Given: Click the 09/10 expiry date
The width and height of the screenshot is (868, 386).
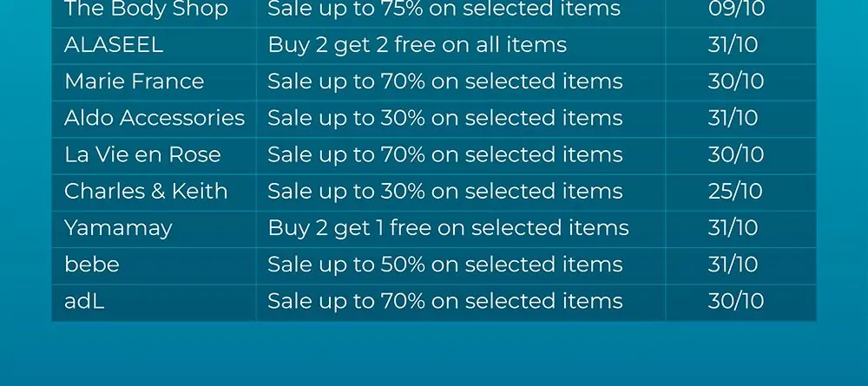Looking at the screenshot, I should pyautogui.click(x=736, y=9).
